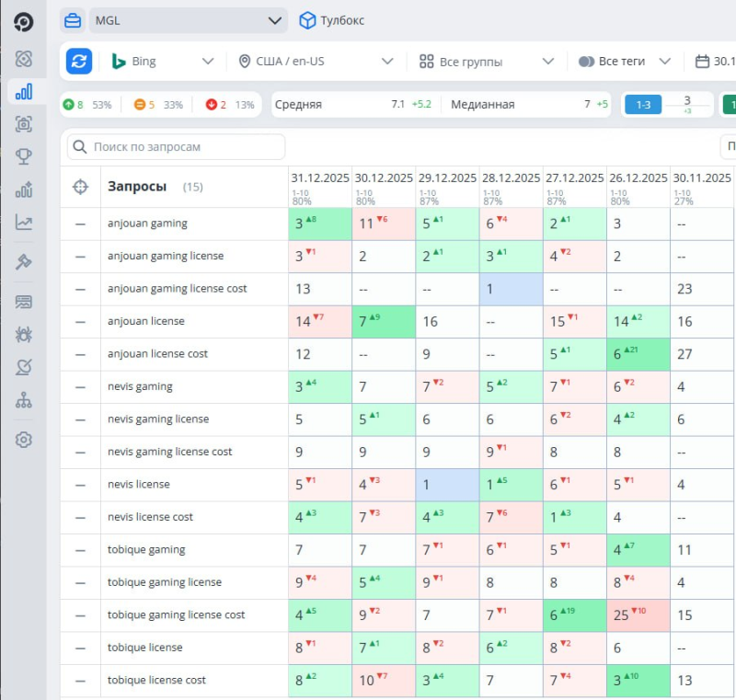Open the trophy competitors sidebar icon
736x700 pixels.
point(24,156)
